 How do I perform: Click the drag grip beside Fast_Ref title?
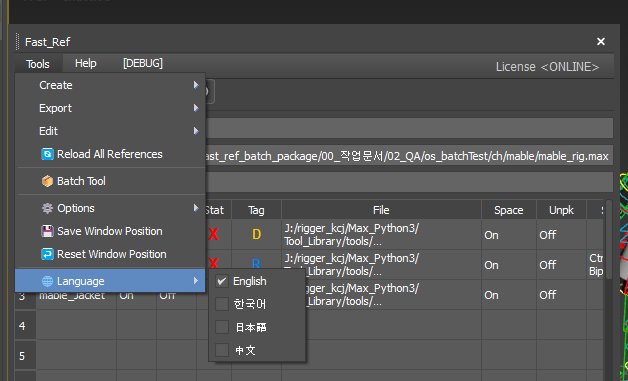(18, 42)
